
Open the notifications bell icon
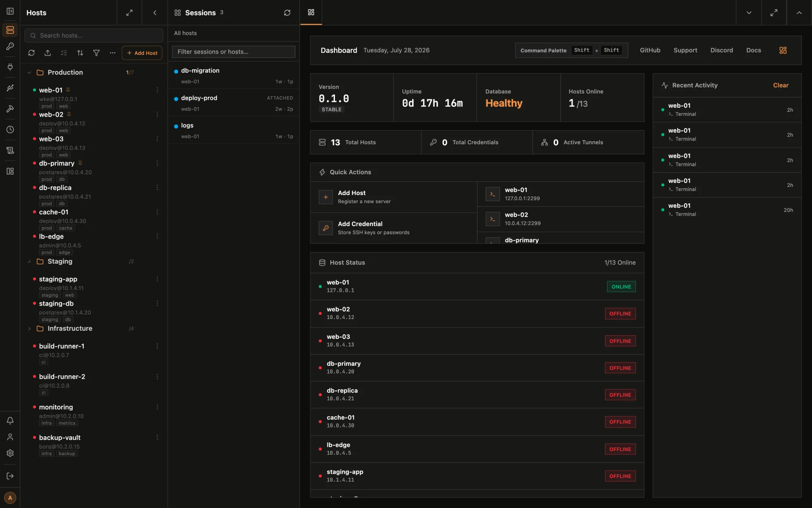(x=10, y=421)
